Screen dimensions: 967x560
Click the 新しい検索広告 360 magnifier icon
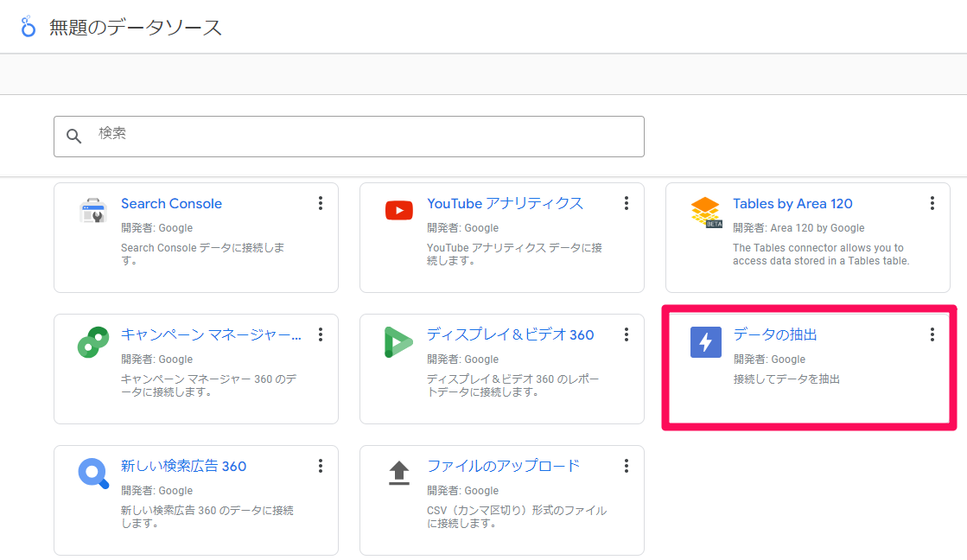click(93, 474)
